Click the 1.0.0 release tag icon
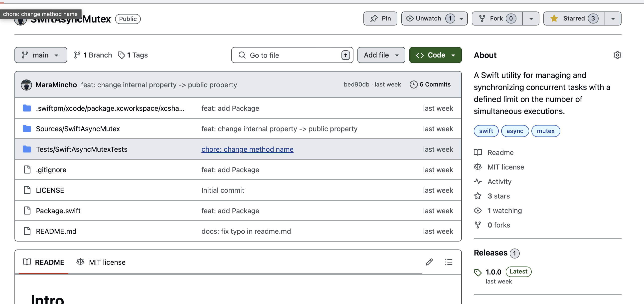This screenshot has width=644, height=304. (478, 272)
